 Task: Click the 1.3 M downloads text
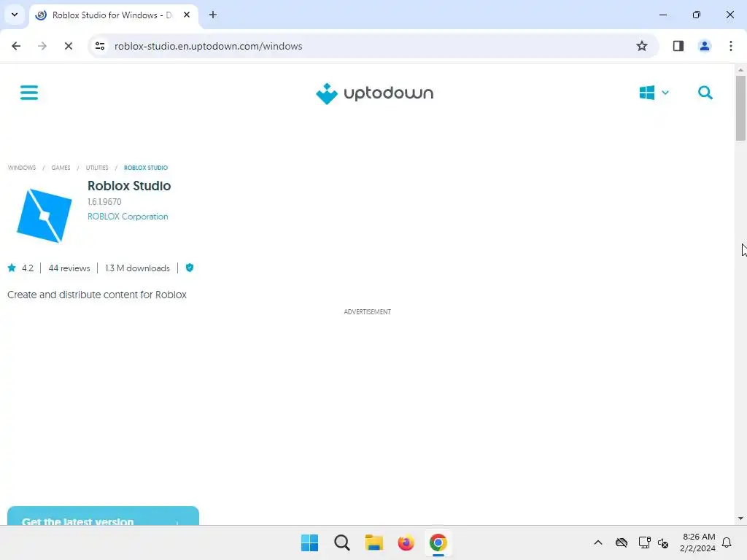pos(137,268)
